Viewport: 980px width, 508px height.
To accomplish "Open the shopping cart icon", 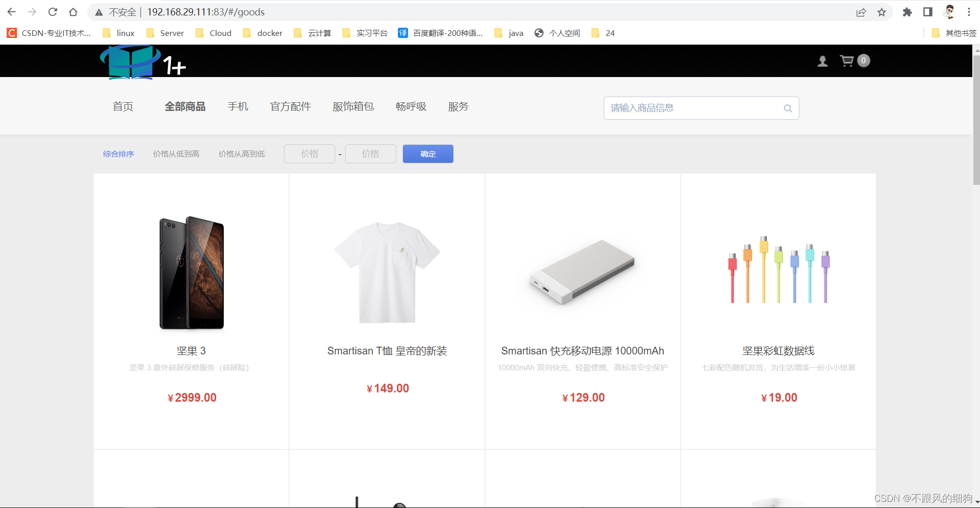I will click(847, 61).
